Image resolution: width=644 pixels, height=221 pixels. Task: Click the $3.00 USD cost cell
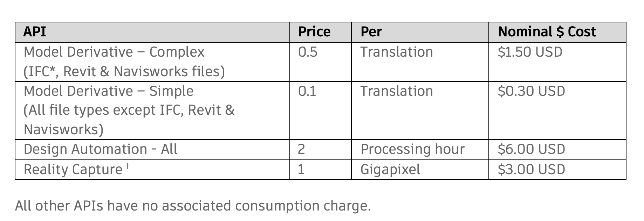[531, 170]
